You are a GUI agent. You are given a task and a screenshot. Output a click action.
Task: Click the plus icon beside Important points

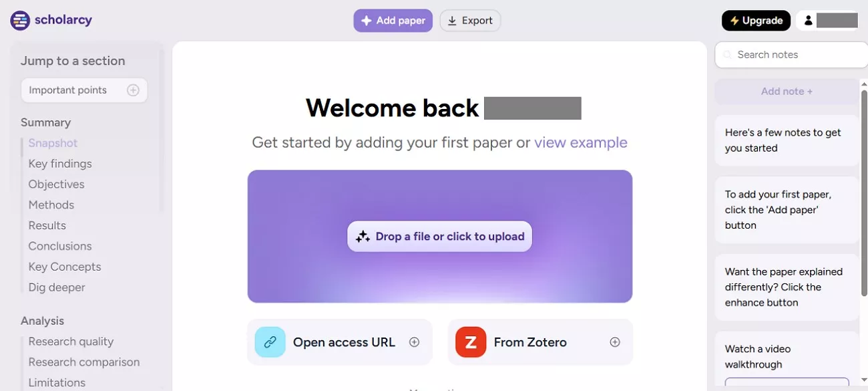click(x=133, y=90)
